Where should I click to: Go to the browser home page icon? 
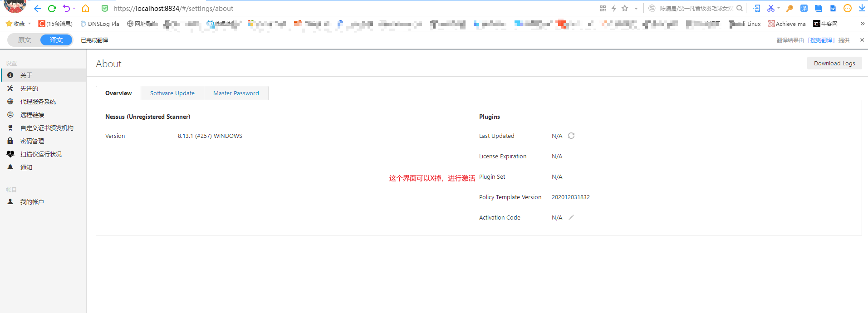[85, 9]
